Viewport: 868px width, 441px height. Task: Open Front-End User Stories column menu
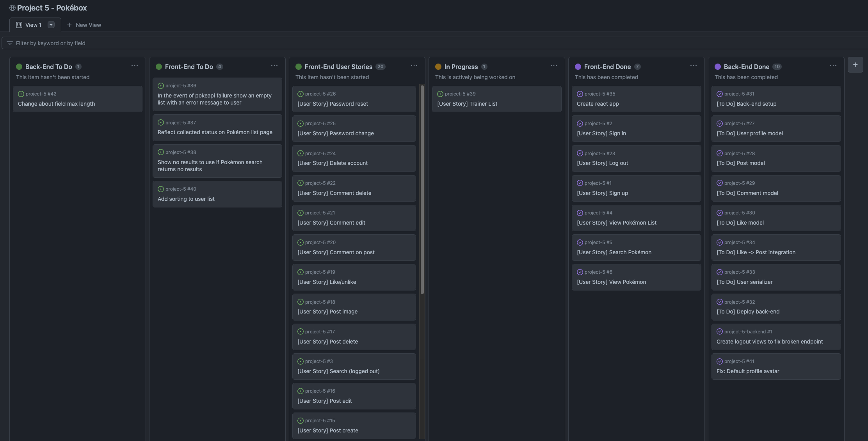tap(414, 66)
